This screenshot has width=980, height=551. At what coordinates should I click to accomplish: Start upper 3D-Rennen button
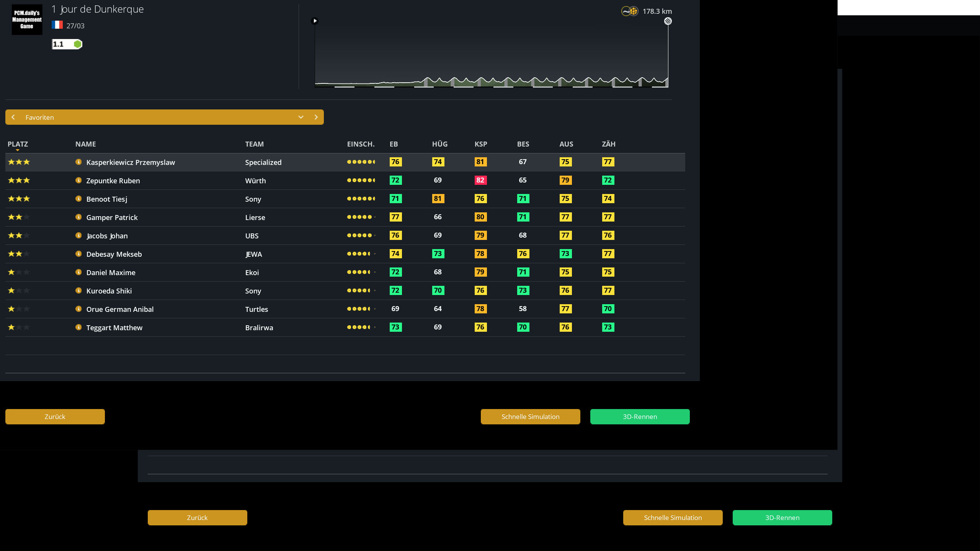tap(640, 417)
